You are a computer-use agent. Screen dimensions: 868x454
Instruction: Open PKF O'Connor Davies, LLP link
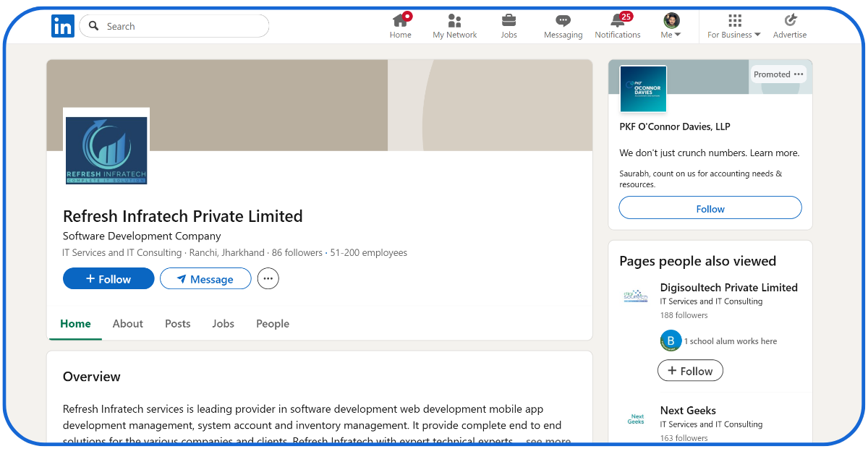pyautogui.click(x=675, y=127)
